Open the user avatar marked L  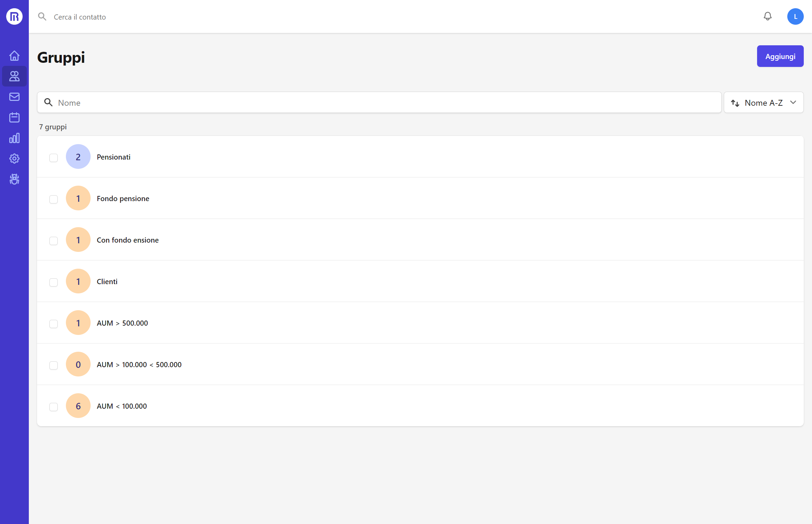click(x=796, y=16)
